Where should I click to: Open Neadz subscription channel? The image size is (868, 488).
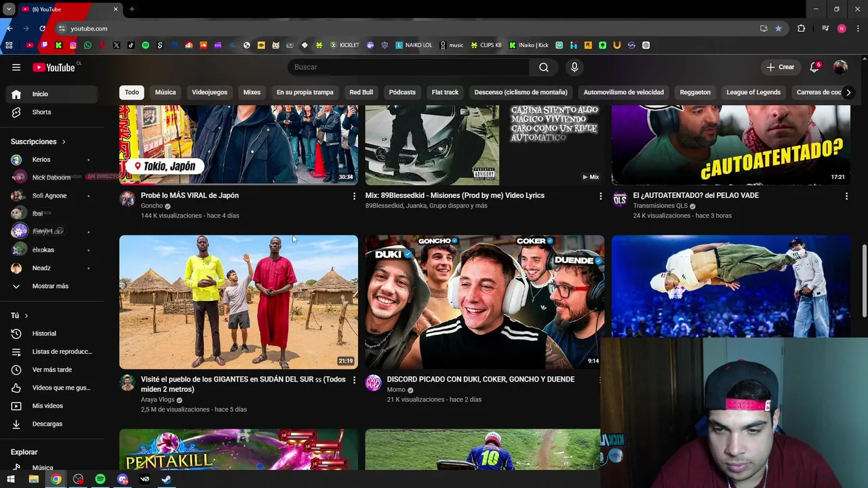[52, 268]
